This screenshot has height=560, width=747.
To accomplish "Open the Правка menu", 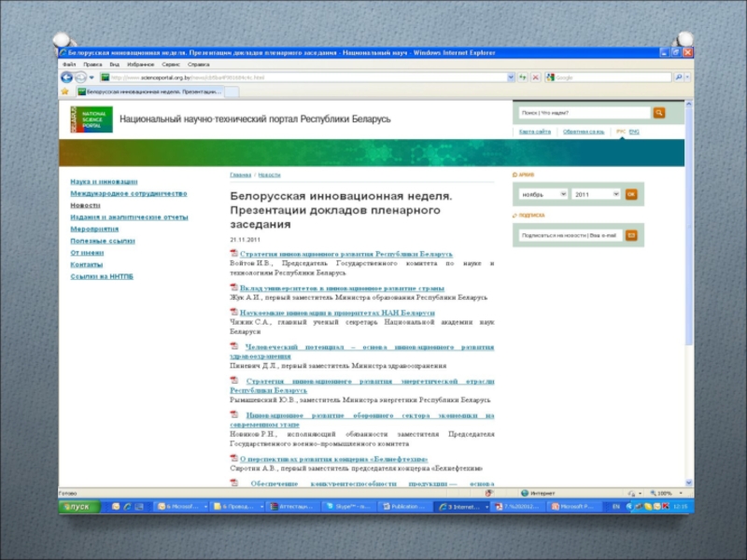I will 92,64.
